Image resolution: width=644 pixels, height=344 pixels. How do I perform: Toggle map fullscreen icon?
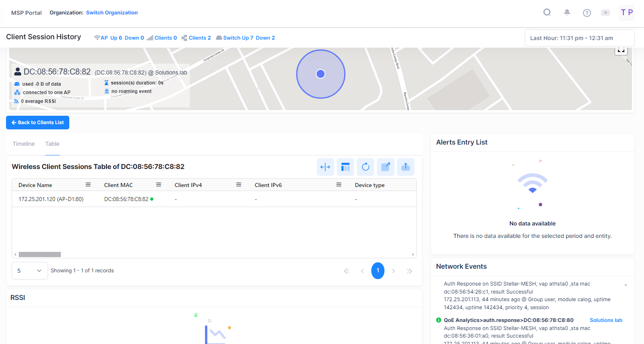click(621, 50)
